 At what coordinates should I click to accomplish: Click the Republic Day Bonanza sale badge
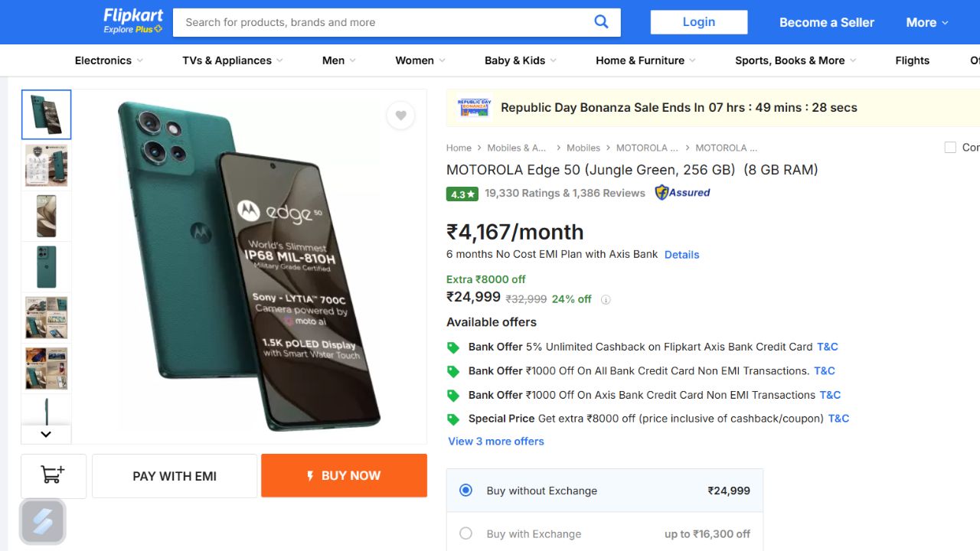(x=473, y=107)
